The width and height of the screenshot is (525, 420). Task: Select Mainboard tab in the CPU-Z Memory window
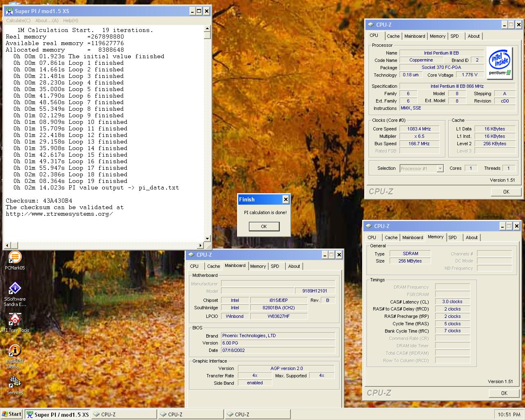413,237
